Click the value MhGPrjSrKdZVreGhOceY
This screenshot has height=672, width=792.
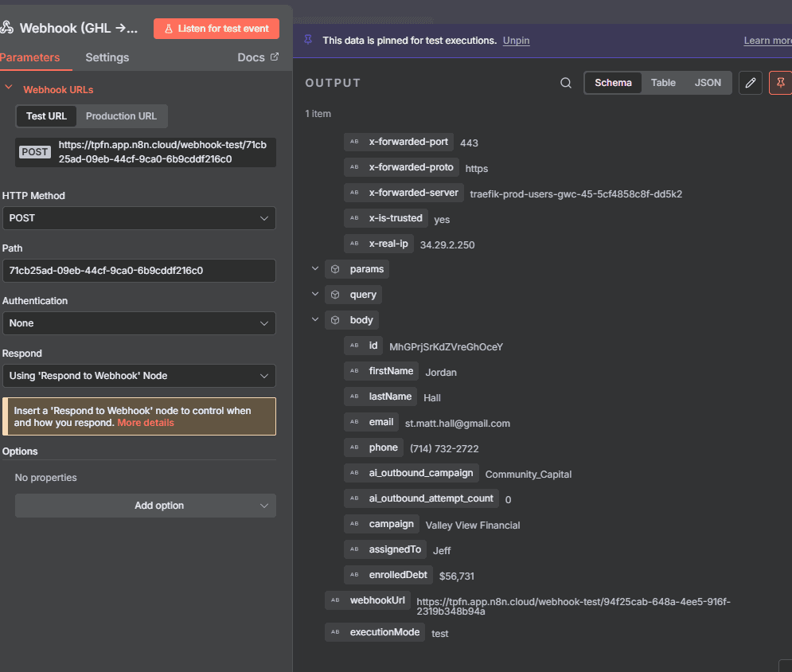coord(446,347)
